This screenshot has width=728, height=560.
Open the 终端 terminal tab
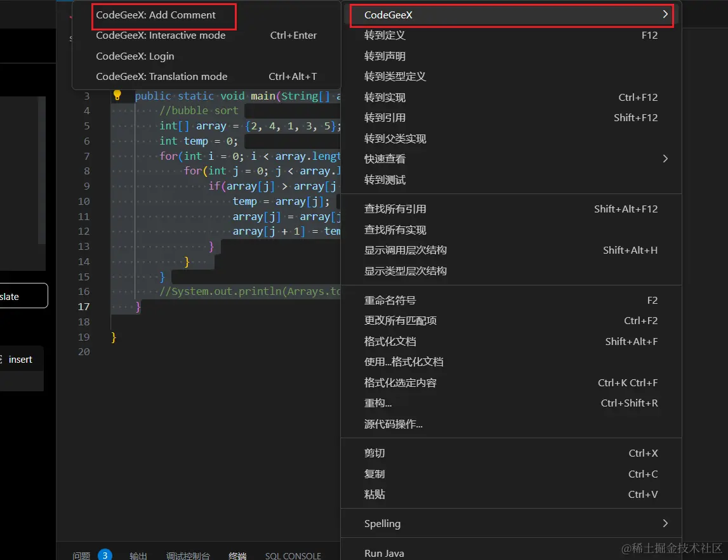[237, 556]
